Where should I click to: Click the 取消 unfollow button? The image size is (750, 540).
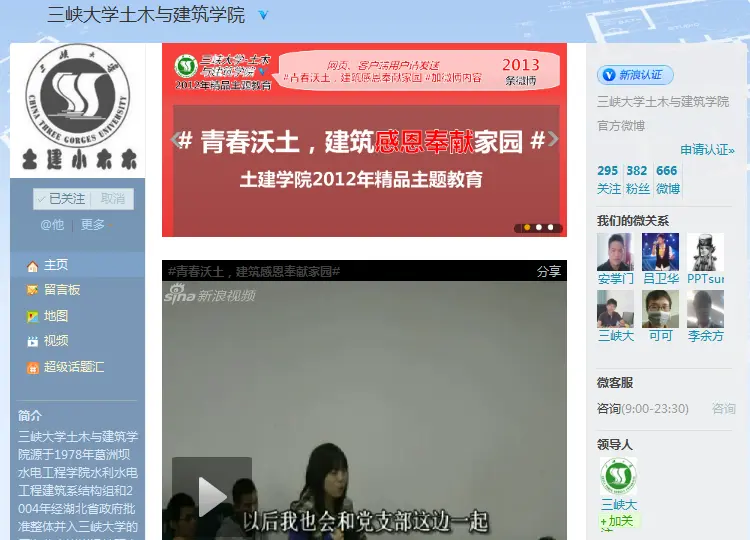click(113, 199)
